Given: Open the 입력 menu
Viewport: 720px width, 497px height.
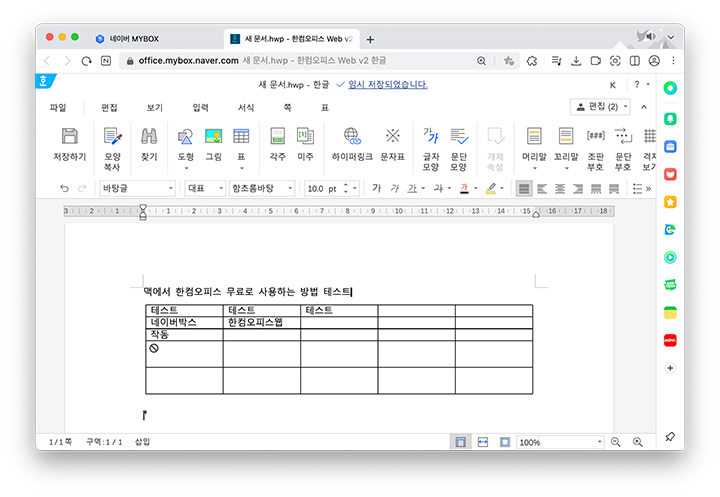Looking at the screenshot, I should coord(200,107).
